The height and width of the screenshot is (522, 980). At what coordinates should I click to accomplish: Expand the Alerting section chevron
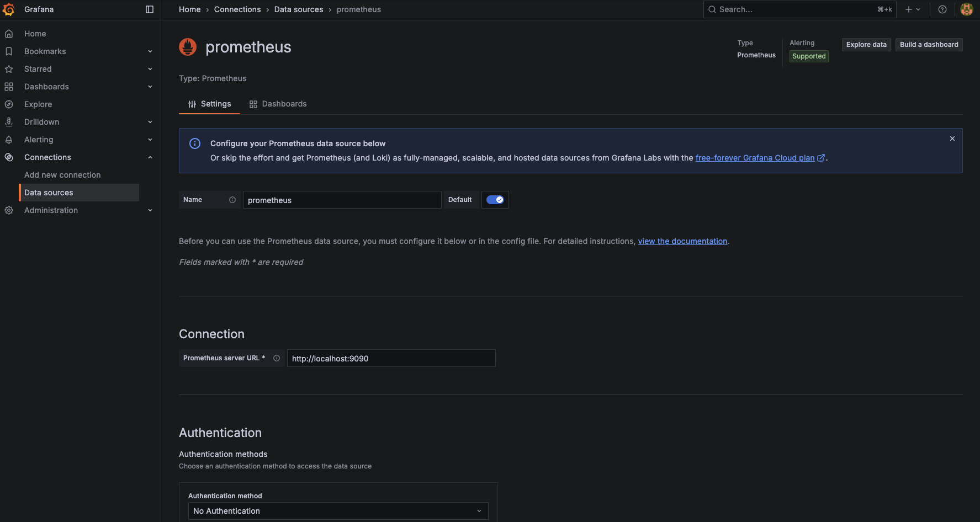click(x=150, y=140)
